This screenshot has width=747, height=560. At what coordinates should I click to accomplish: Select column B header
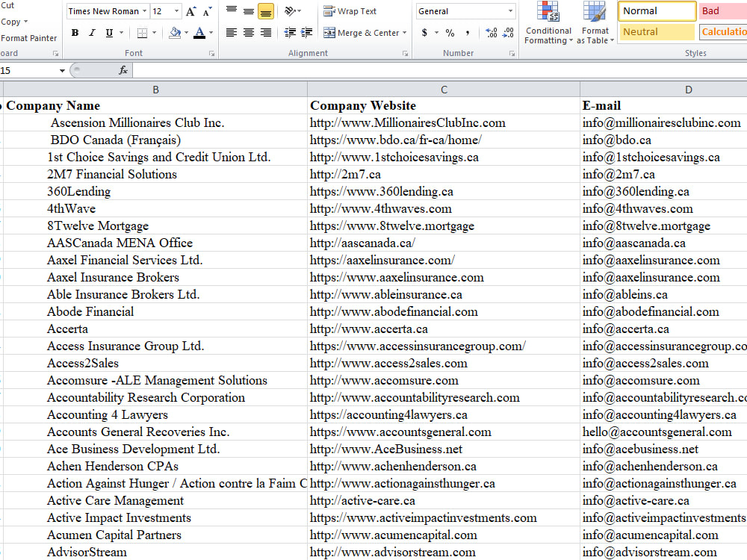click(155, 90)
